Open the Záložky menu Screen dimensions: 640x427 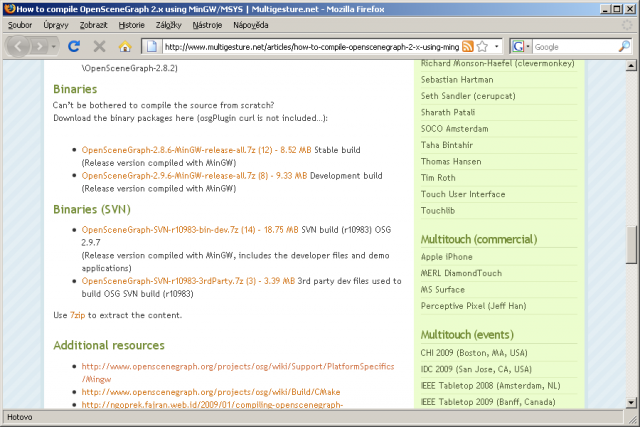pos(169,25)
